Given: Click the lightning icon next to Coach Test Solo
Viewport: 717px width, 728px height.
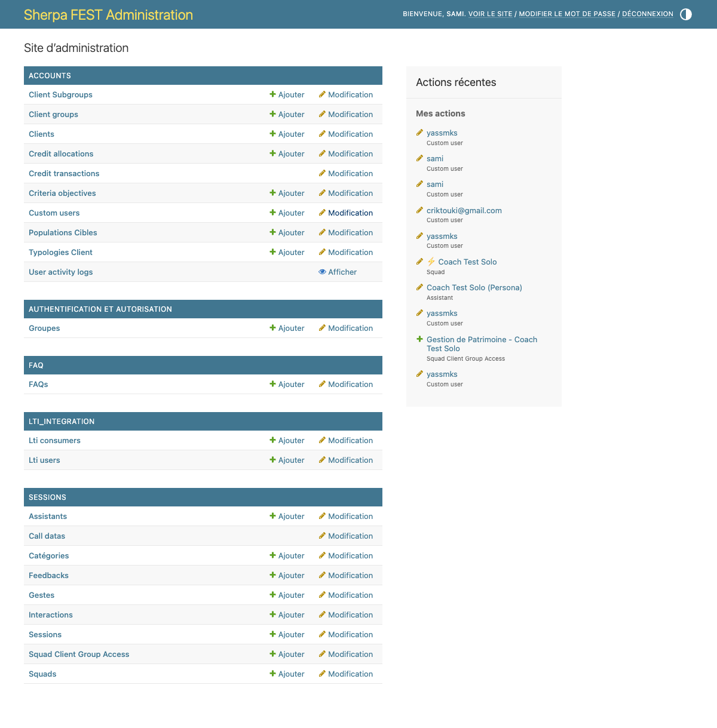Looking at the screenshot, I should pyautogui.click(x=431, y=262).
